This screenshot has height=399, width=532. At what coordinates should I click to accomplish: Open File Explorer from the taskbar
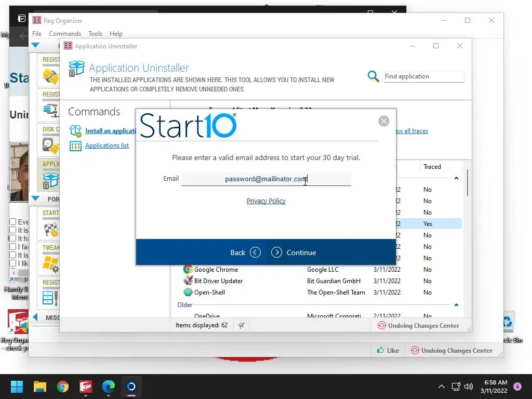(x=39, y=387)
